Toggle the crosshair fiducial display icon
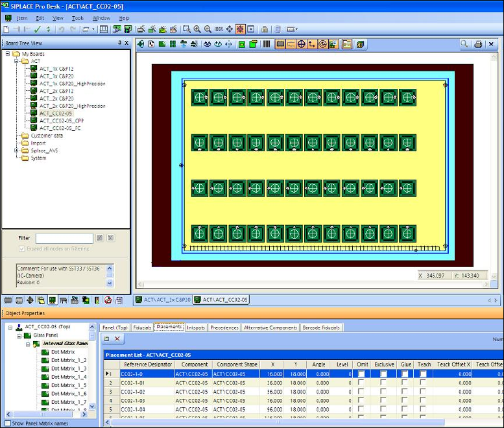 (301, 44)
